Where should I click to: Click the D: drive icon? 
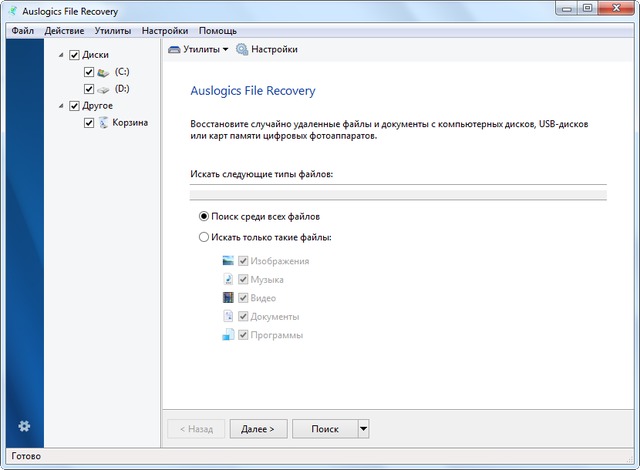click(103, 89)
